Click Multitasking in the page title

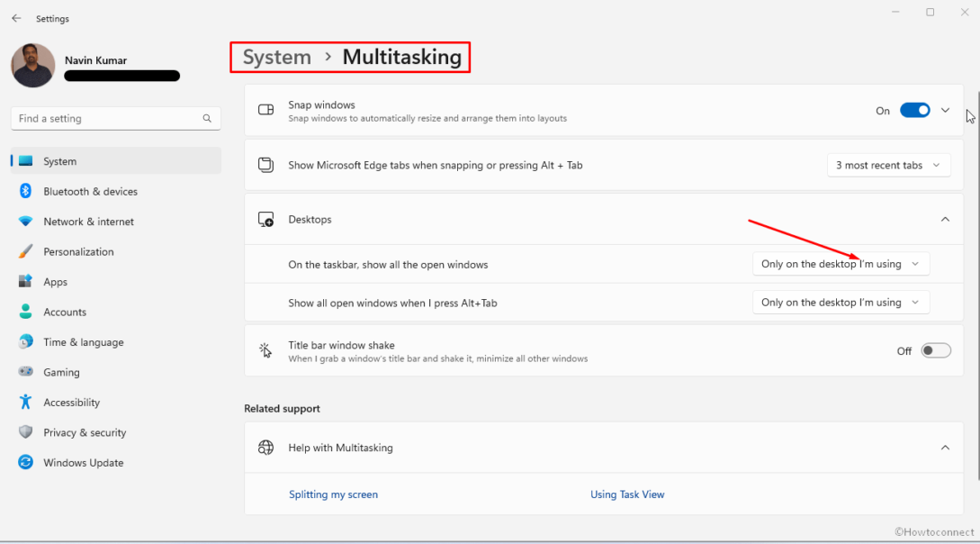(402, 57)
